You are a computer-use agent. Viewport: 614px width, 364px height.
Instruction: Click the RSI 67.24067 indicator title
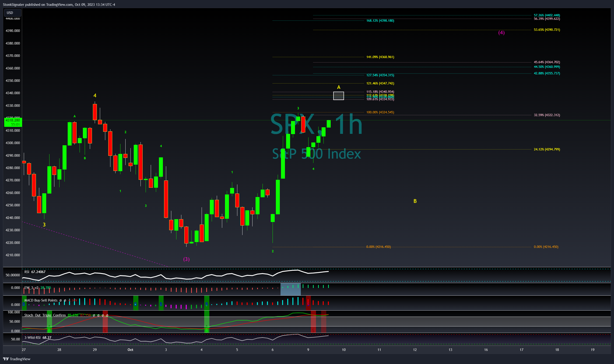point(35,272)
